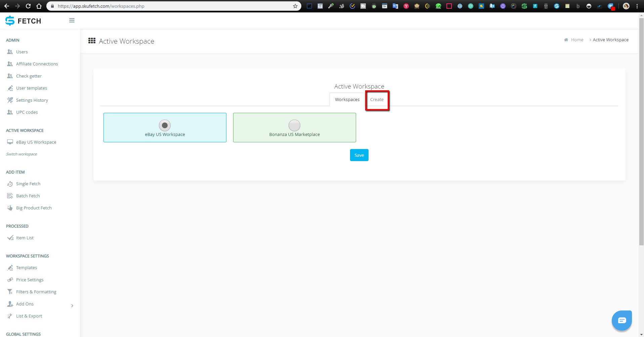
Task: Click the blue Save button
Action: (359, 155)
